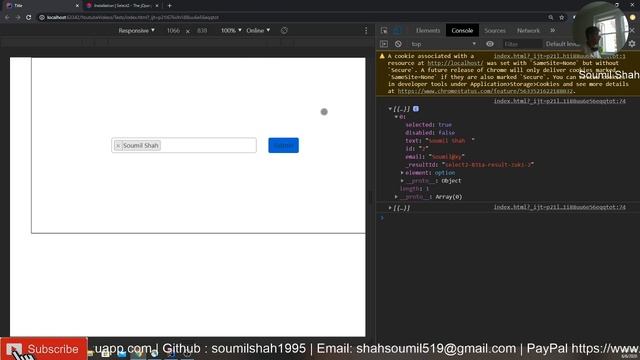Viewport: 640px width, 360px height.
Task: Open index.html:74 link for second array
Action: tap(560, 207)
